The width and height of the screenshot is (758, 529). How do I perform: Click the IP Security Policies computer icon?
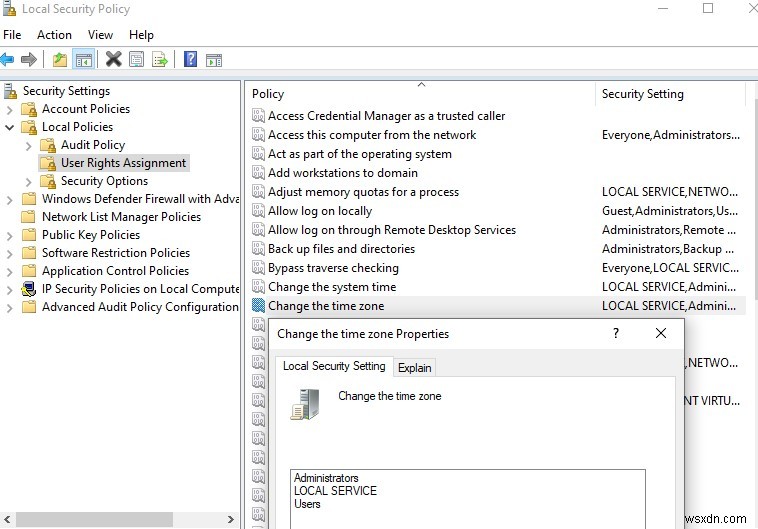[x=29, y=289]
